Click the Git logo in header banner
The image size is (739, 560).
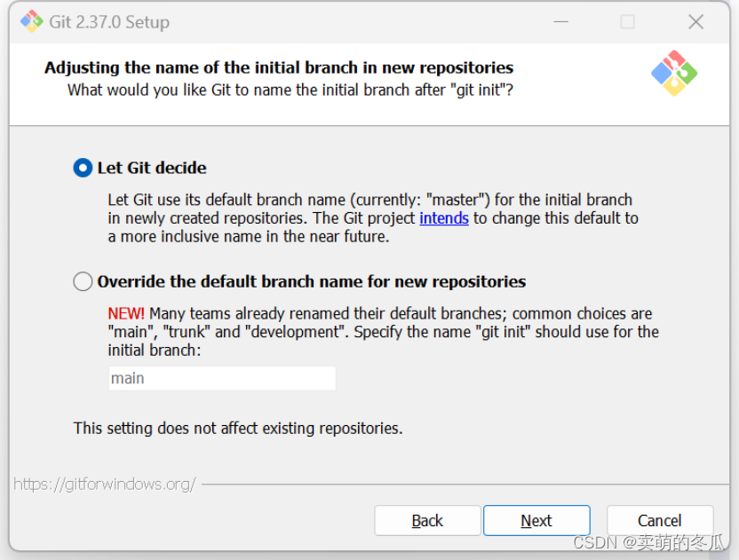(x=674, y=74)
